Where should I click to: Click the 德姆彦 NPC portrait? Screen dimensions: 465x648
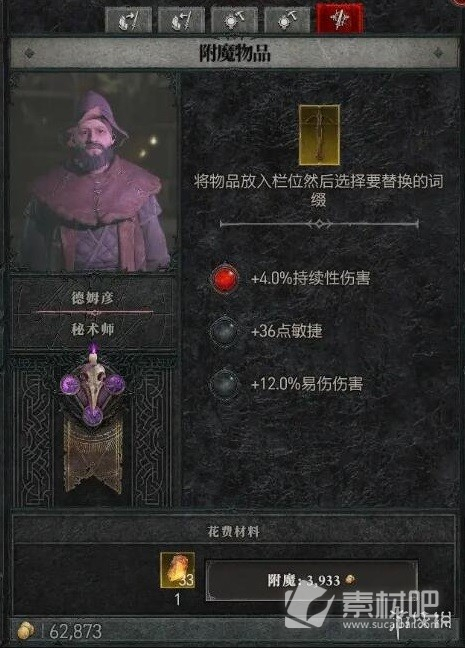pyautogui.click(x=95, y=173)
